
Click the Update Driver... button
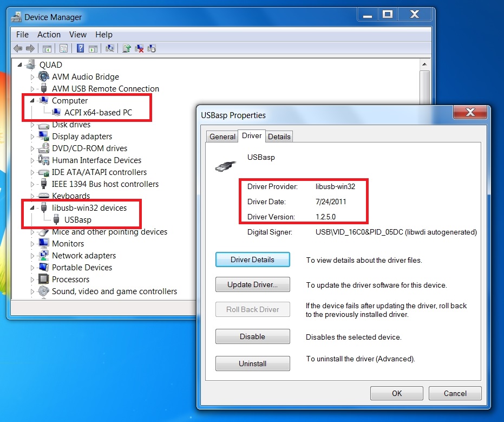pyautogui.click(x=253, y=284)
